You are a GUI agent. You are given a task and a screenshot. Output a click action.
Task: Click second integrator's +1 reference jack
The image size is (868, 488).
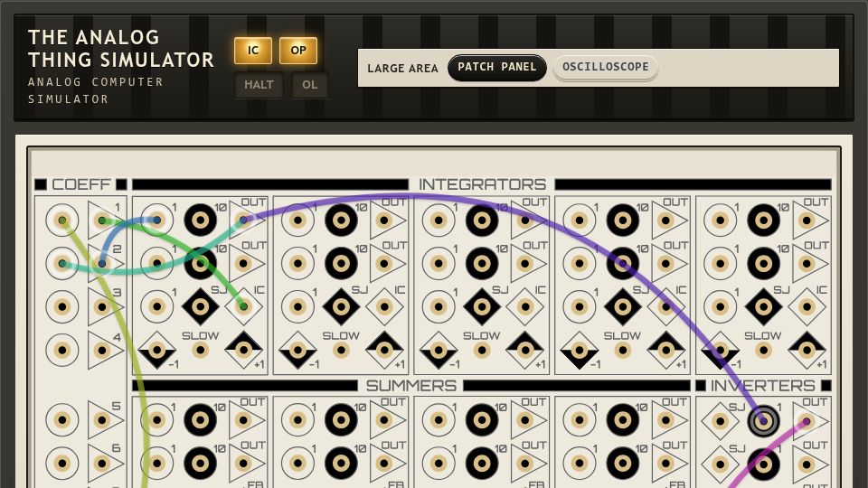[x=384, y=350]
